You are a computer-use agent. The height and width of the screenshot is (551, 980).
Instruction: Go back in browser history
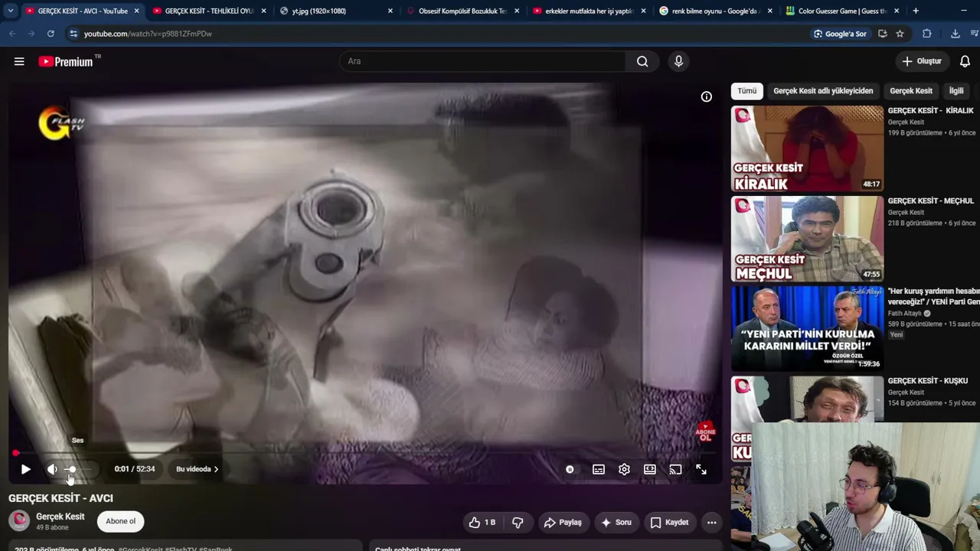coord(12,34)
